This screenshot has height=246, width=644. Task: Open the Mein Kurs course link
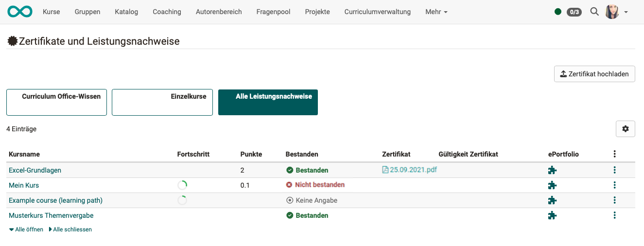(24, 185)
